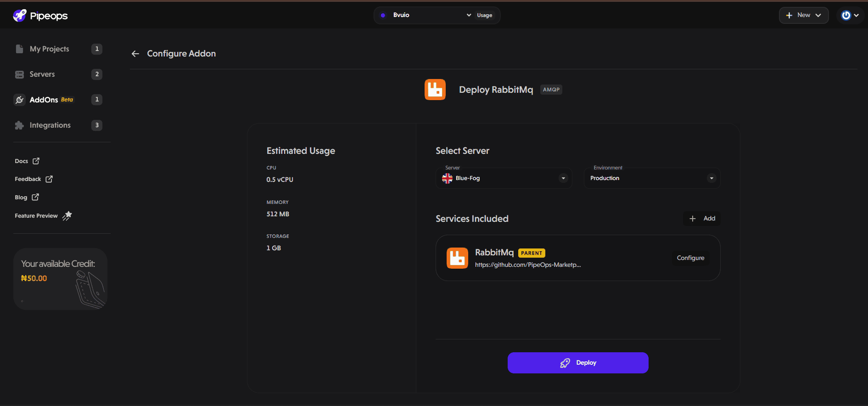Open the Docs external link
Viewport: 868px width, 406px height.
click(x=27, y=161)
